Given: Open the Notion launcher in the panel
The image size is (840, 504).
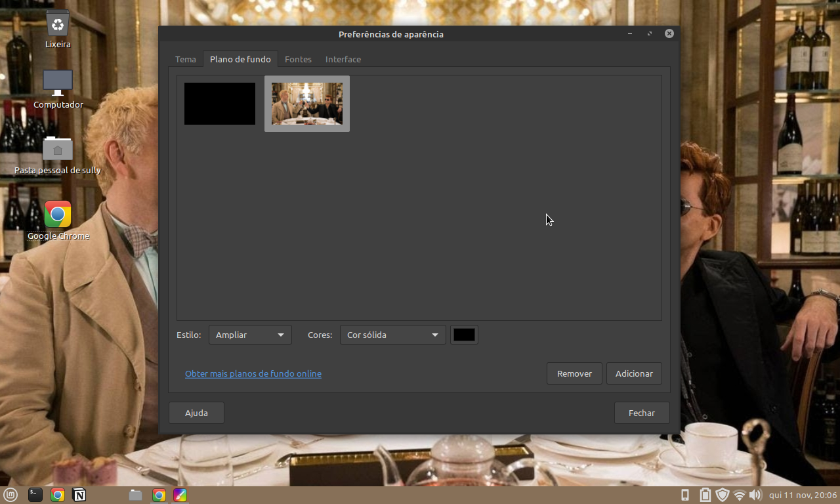Looking at the screenshot, I should tap(79, 495).
